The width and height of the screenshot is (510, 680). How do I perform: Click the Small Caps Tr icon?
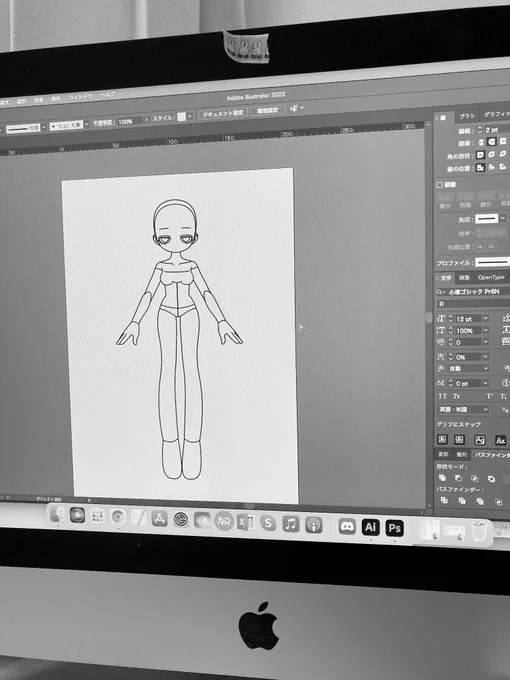pyautogui.click(x=456, y=396)
